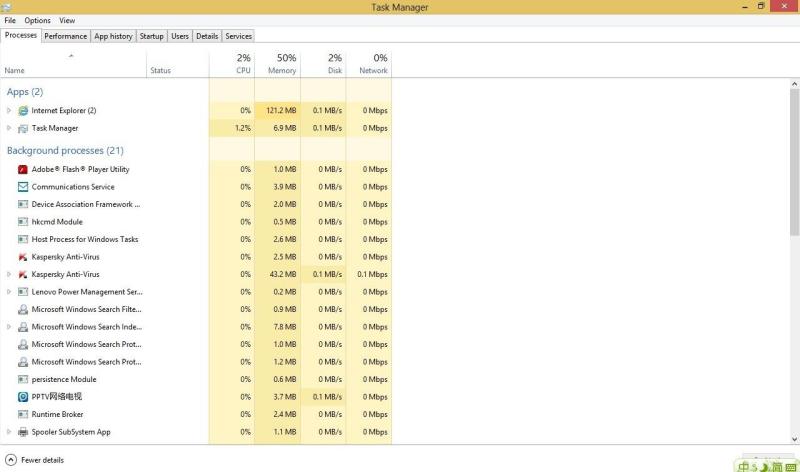Viewport: 800px width, 472px height.
Task: Switch to the Details tab
Action: point(207,36)
